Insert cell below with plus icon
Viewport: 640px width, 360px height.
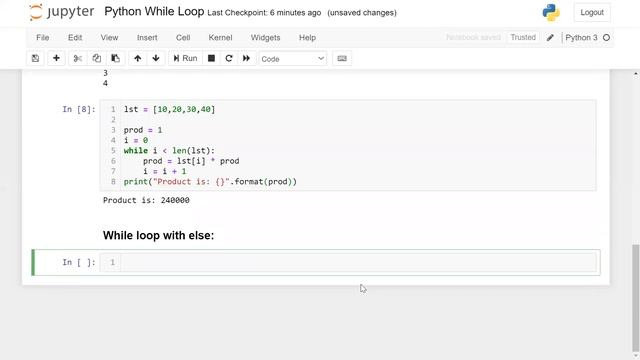(x=56, y=58)
